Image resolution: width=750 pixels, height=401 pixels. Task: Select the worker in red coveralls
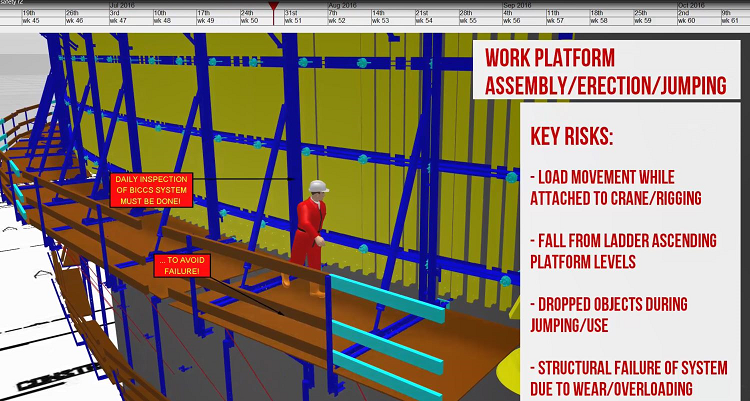coord(310,239)
